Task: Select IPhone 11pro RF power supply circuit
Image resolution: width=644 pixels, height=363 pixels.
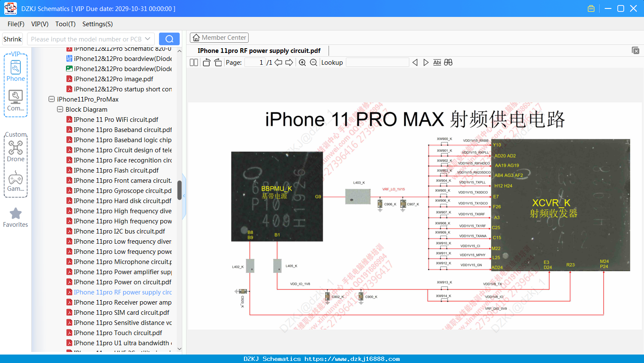Action: [123, 292]
